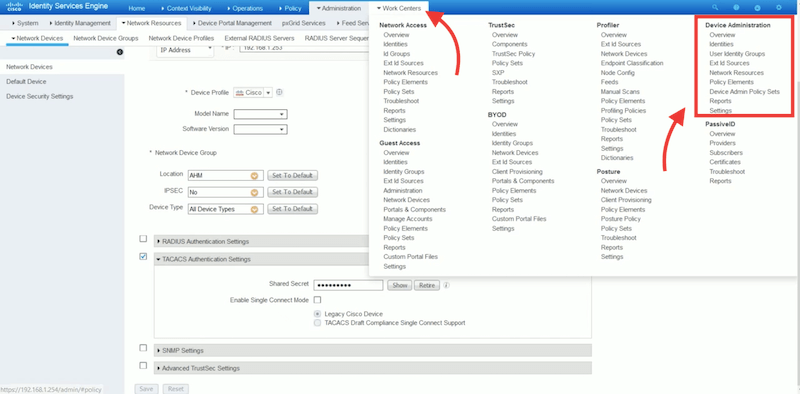Open BYOD Client Provisioning link

tap(517, 172)
